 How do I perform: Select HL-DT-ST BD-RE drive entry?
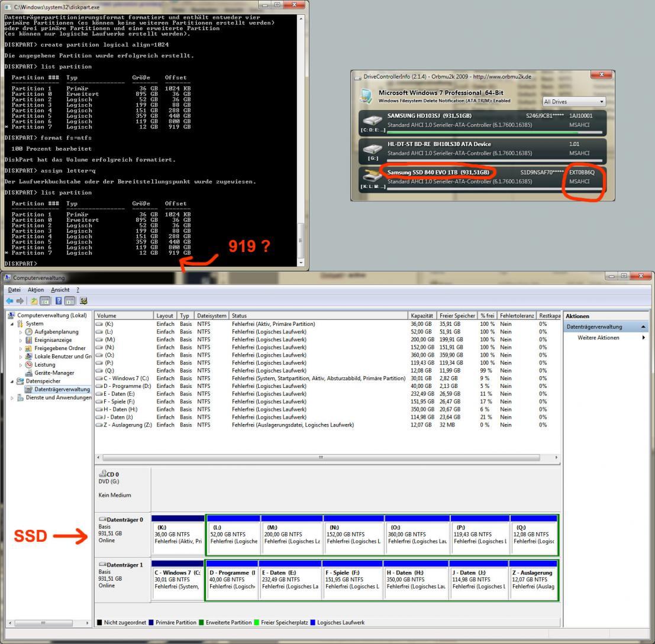point(482,150)
